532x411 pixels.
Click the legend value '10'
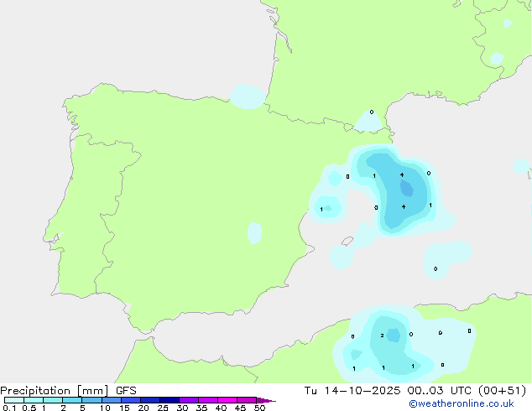pos(105,408)
